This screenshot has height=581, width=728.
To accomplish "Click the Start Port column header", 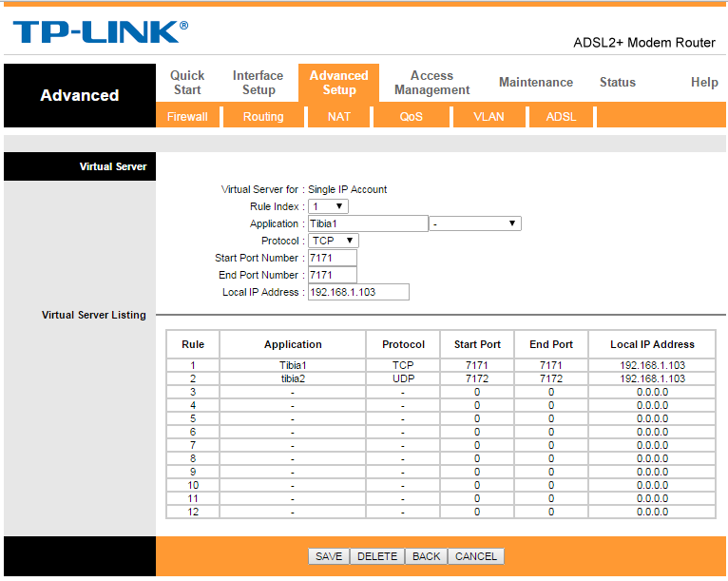I will [x=477, y=344].
